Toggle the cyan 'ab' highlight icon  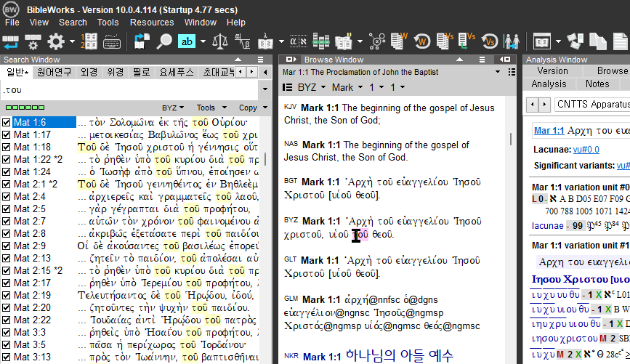[x=187, y=41]
